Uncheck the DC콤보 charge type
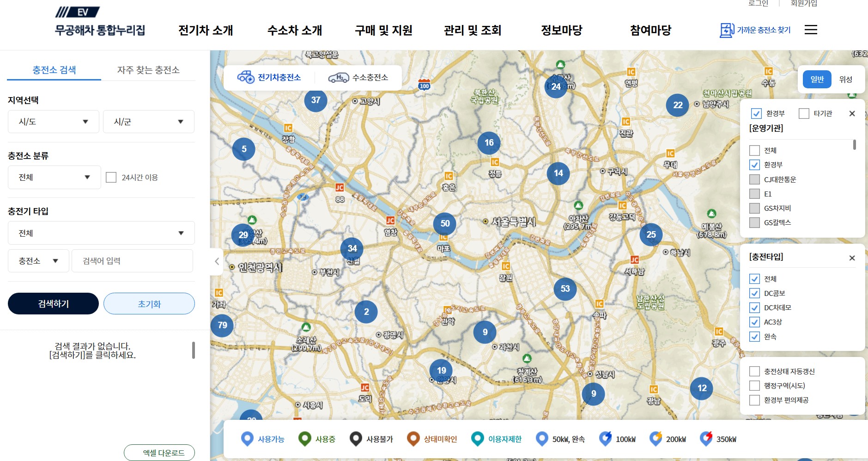 pos(755,293)
